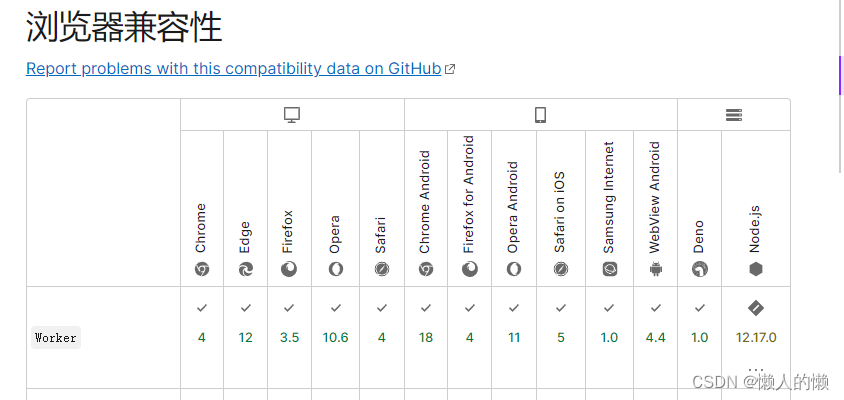Click the Safari compass icon
The image size is (844, 400).
pyautogui.click(x=382, y=269)
